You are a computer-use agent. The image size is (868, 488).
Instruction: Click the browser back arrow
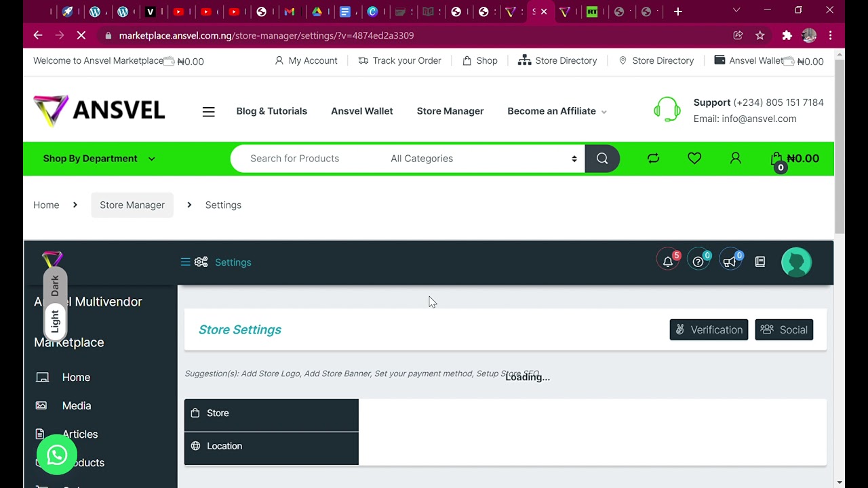tap(38, 35)
